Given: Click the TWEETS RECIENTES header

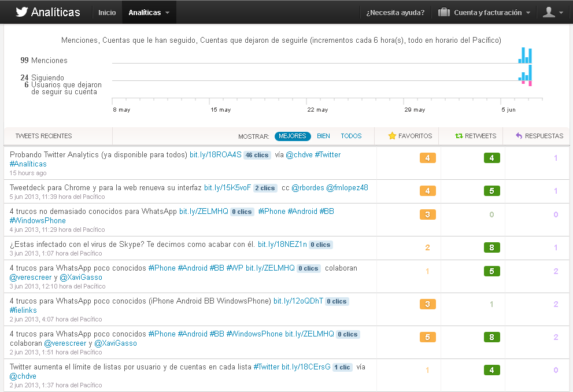Looking at the screenshot, I should (43, 136).
